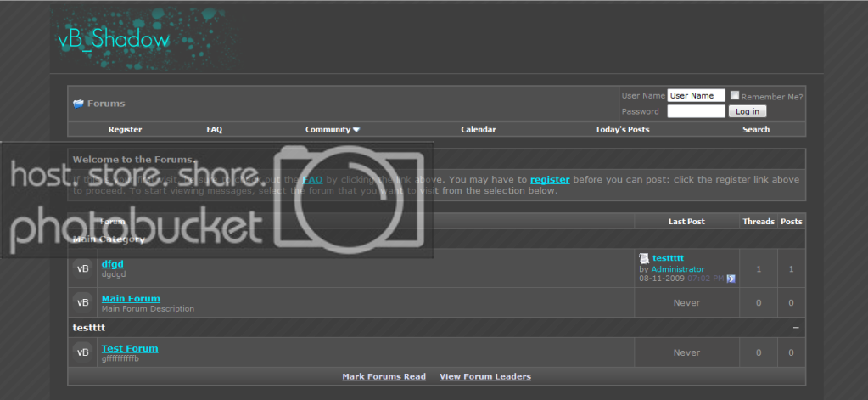
Task: Open the Search menu item
Action: coord(756,130)
